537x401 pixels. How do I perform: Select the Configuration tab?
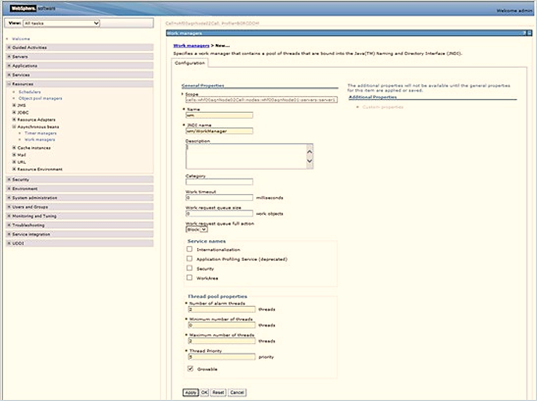(190, 63)
